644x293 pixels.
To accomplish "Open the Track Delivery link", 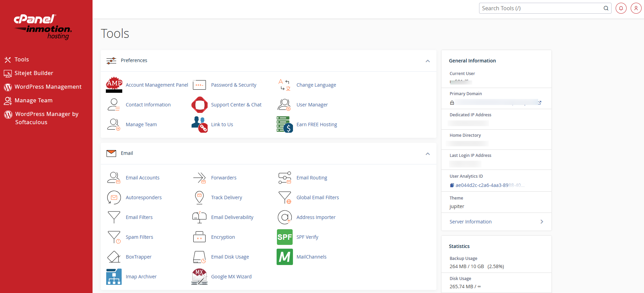I will 227,197.
